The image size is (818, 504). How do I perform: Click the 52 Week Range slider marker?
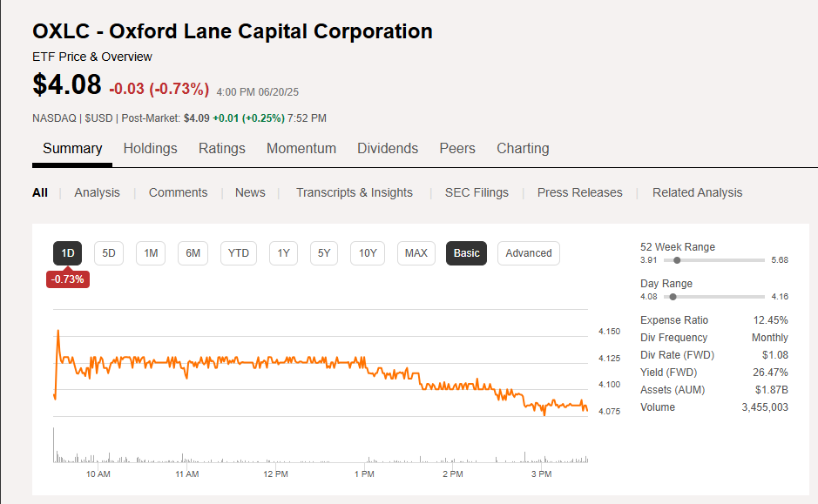point(677,260)
